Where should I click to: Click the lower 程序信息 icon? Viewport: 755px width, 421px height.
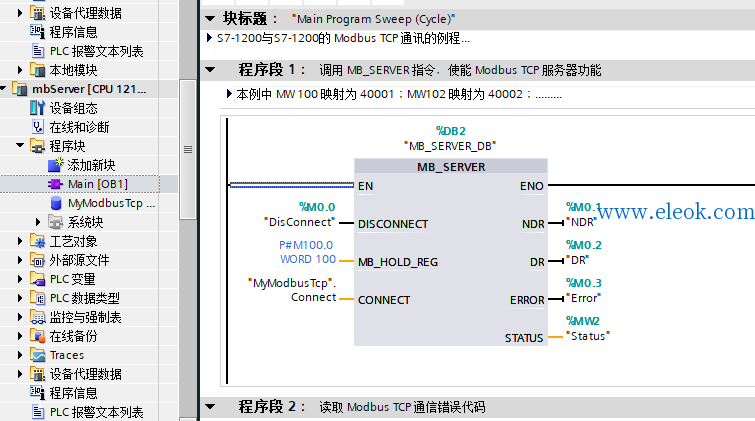coord(38,393)
